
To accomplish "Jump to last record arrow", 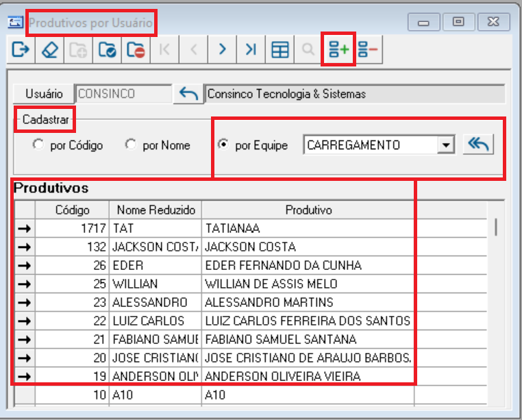I will (251, 50).
